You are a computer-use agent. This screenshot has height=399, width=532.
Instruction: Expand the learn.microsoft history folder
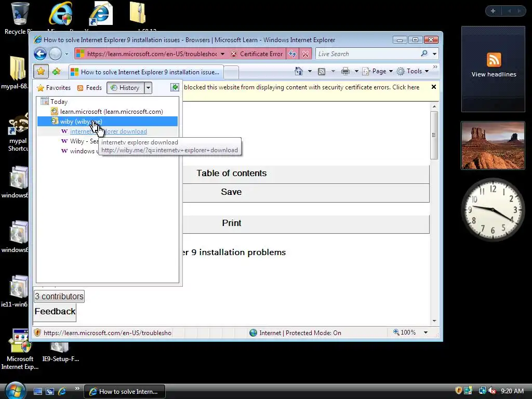point(107,111)
